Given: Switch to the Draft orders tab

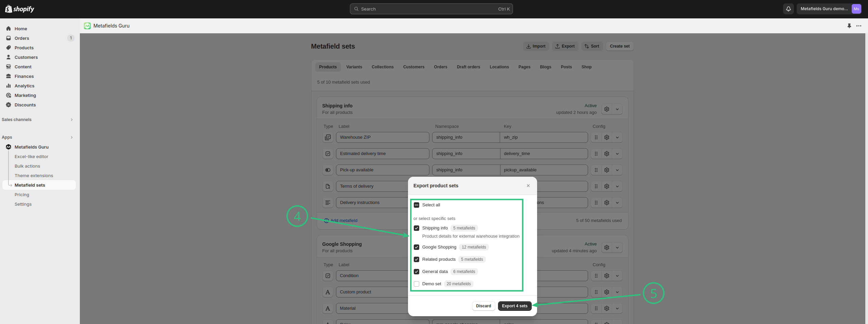Looking at the screenshot, I should pyautogui.click(x=468, y=67).
